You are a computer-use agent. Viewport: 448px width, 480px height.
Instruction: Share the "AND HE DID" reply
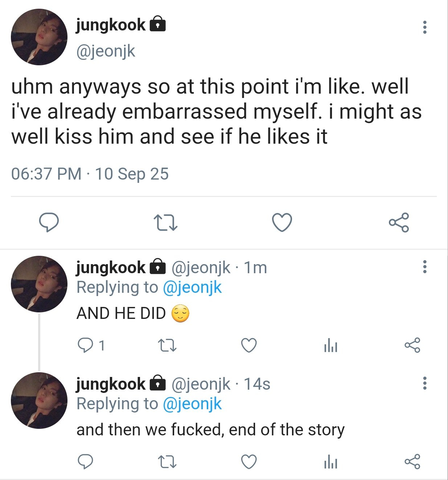click(x=412, y=345)
